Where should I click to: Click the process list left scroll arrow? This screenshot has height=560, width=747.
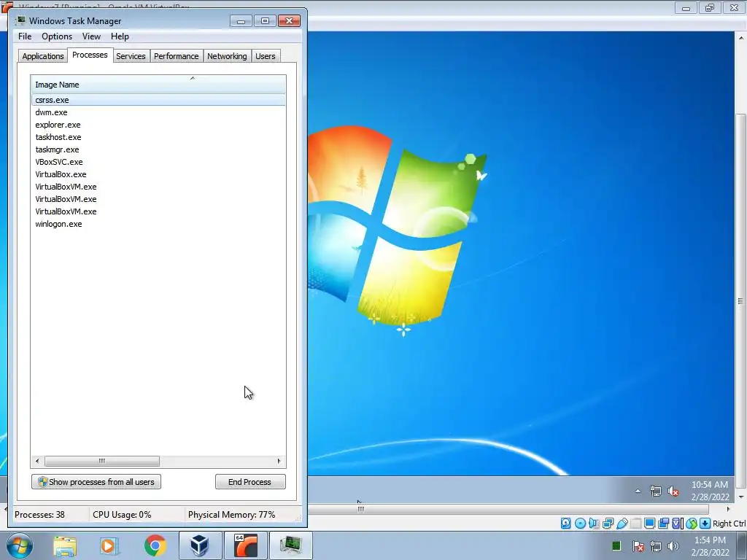pos(37,461)
